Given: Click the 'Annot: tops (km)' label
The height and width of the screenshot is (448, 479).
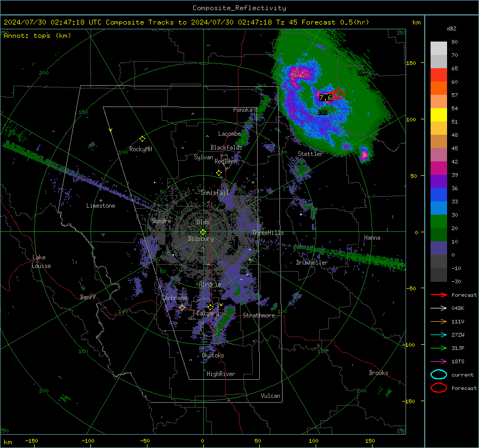Looking at the screenshot, I should click(37, 36).
